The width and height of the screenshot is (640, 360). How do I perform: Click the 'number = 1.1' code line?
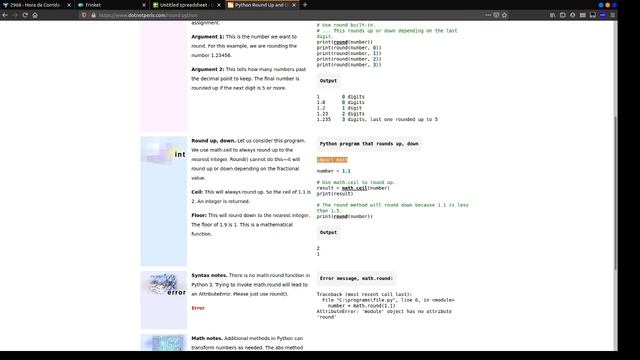coord(333,171)
